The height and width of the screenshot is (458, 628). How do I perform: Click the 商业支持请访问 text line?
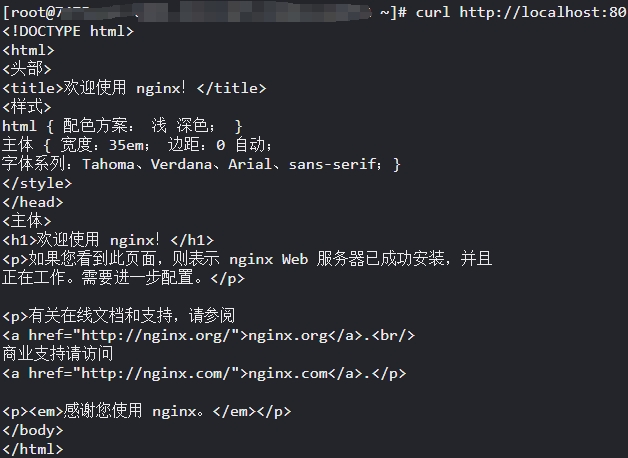(x=58, y=354)
